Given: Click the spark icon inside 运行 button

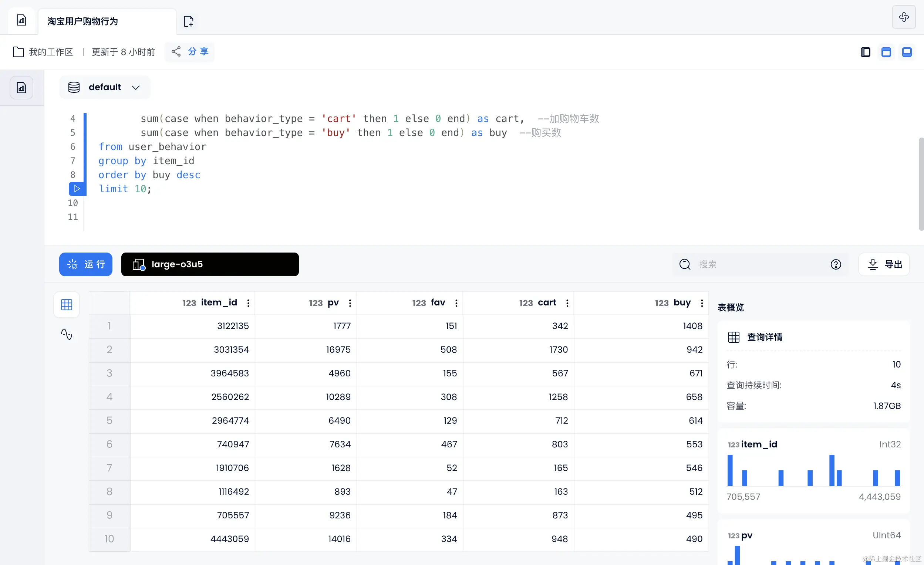Looking at the screenshot, I should [72, 264].
